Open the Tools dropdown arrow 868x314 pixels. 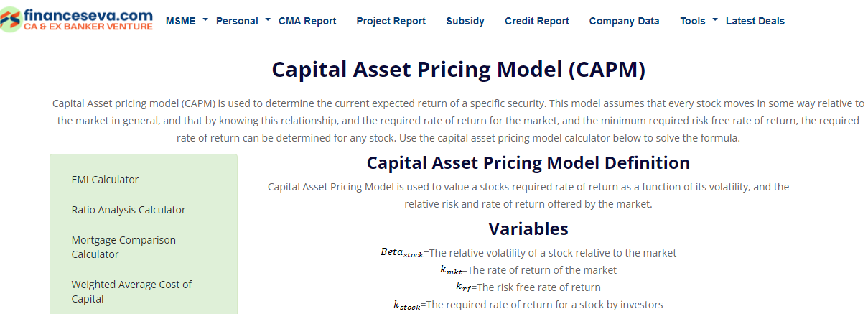715,20
